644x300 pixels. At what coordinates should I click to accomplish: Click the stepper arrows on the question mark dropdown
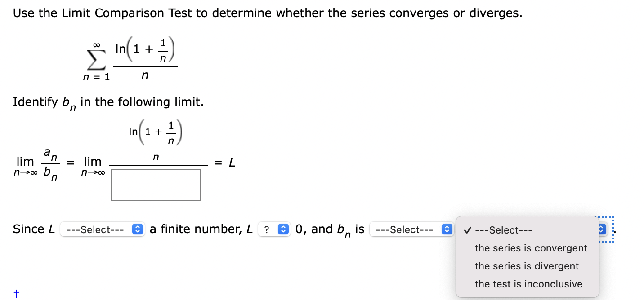tap(283, 229)
